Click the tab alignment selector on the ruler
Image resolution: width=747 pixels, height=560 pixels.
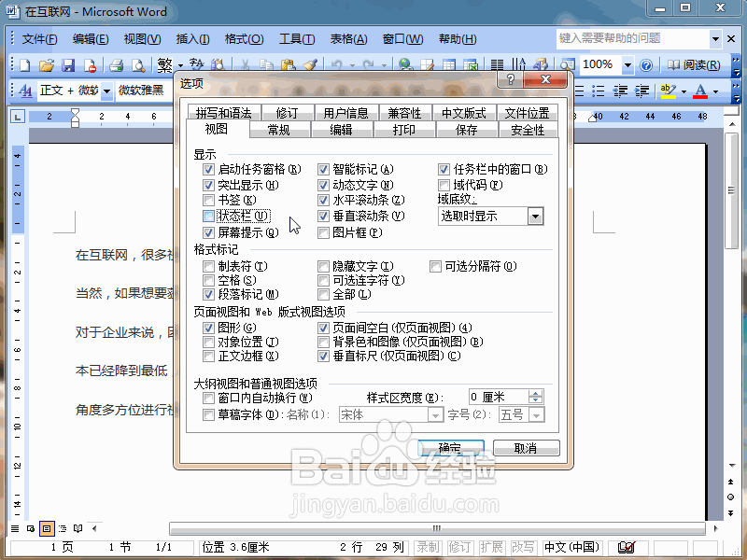pyautogui.click(x=17, y=116)
